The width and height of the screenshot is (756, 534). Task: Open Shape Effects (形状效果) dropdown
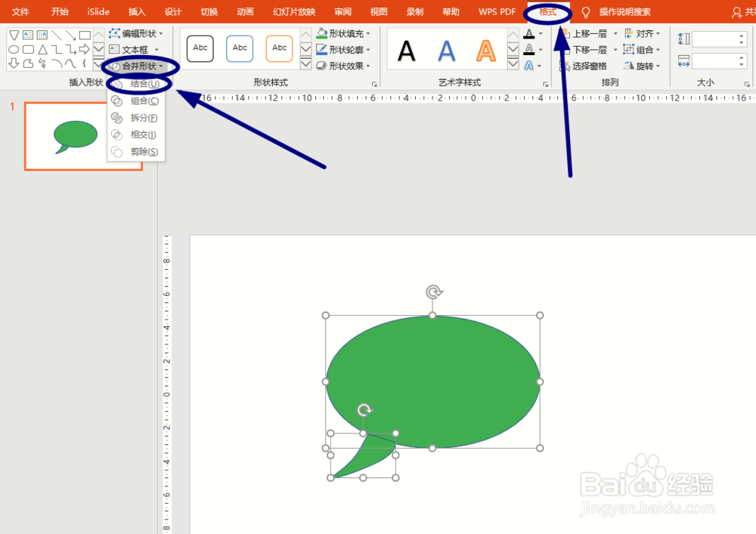click(x=343, y=66)
